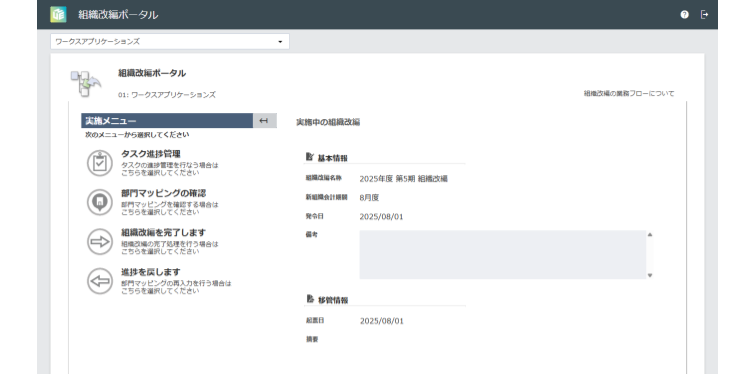Open 組織改編の業務フローについて link
This screenshot has height=374, width=755.
coord(629,93)
